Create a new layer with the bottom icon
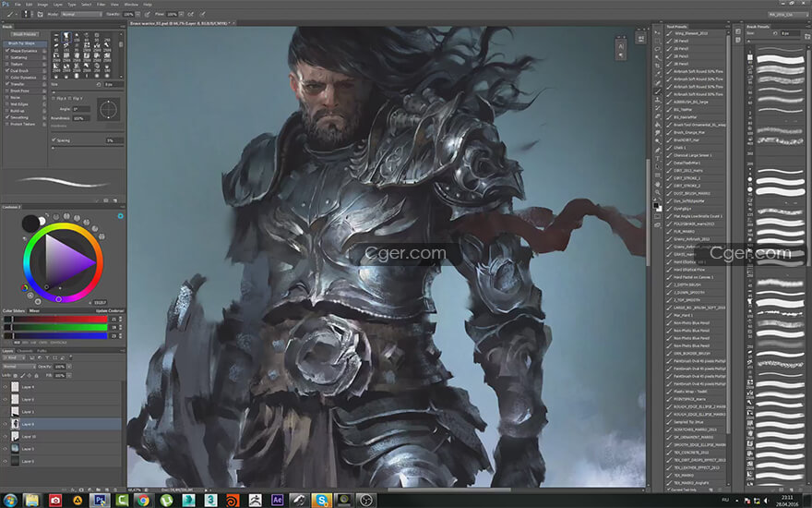The width and height of the screenshot is (812, 508). [x=107, y=490]
